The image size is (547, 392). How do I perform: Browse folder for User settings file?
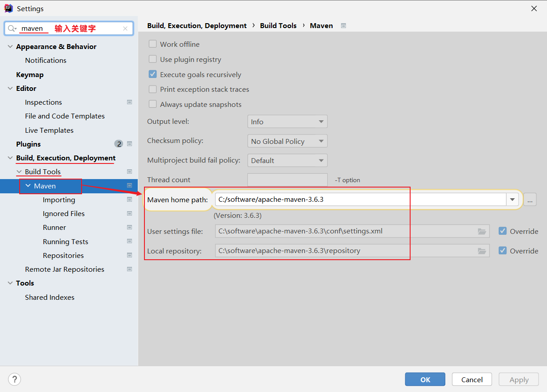[x=481, y=231]
